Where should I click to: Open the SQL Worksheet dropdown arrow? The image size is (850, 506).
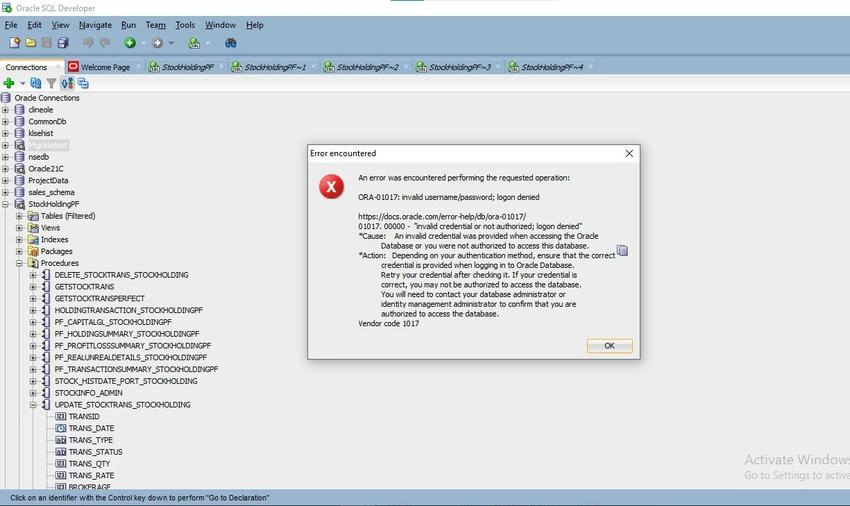coord(208,43)
